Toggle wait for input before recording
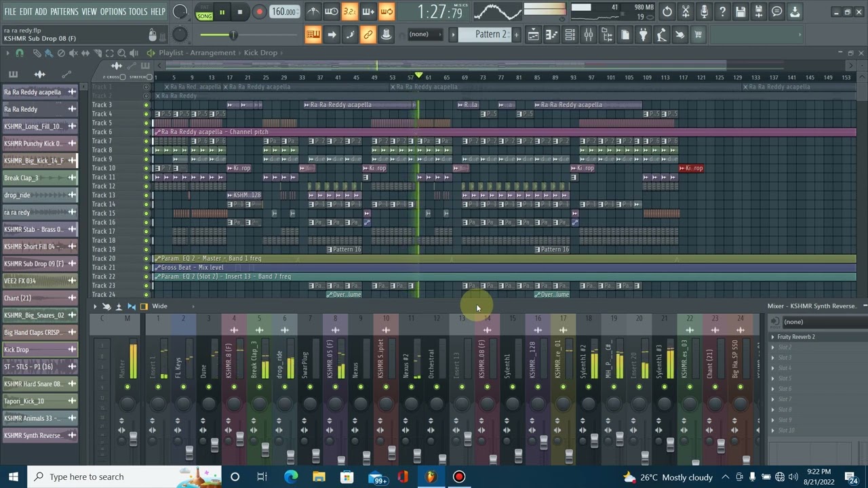868x488 pixels. coord(332,12)
